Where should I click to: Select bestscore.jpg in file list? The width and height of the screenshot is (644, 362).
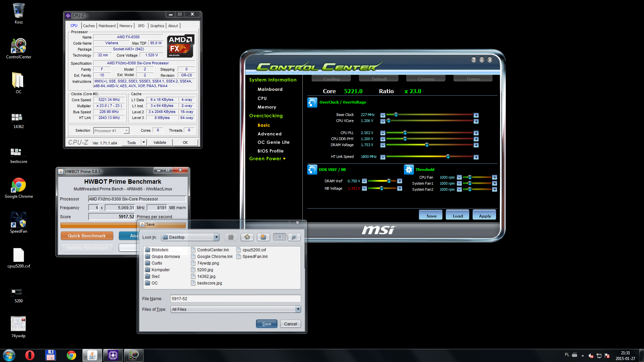(x=206, y=283)
